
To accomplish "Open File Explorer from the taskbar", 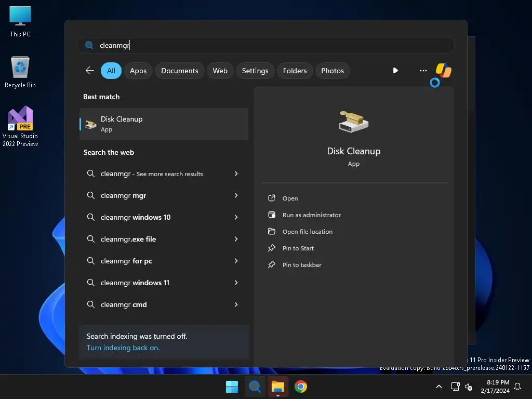I will (x=278, y=387).
